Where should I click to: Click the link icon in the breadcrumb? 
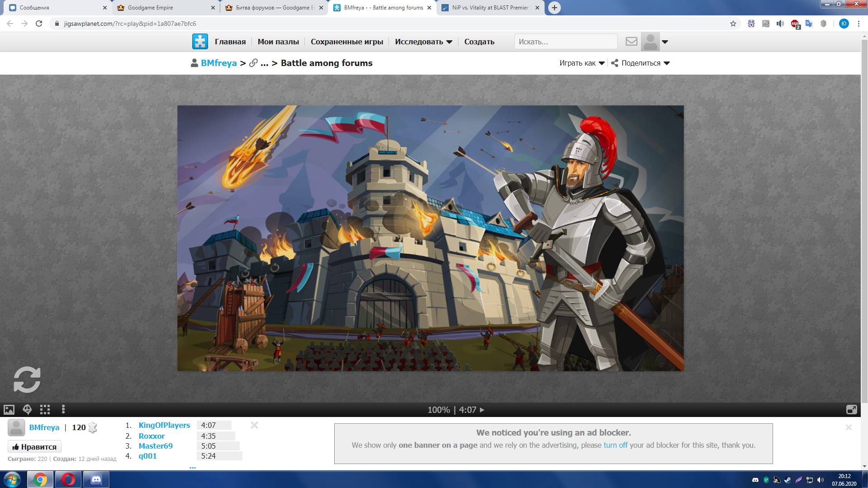click(253, 63)
